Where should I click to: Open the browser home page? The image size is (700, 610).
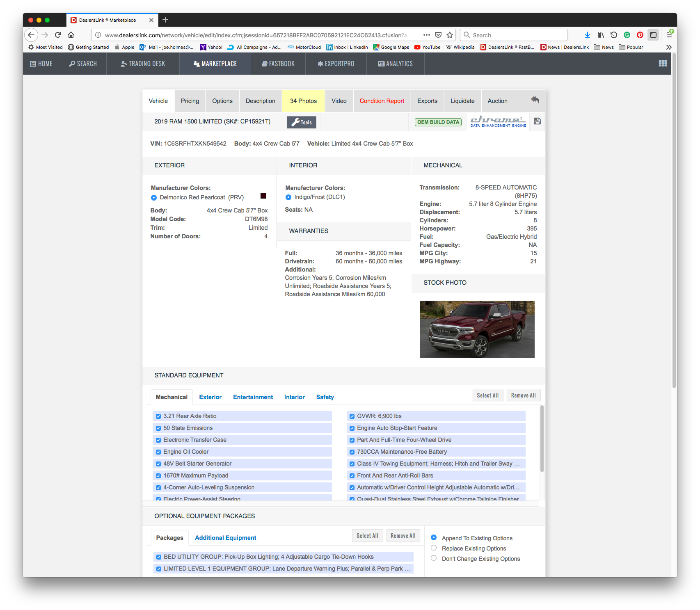pyautogui.click(x=71, y=35)
